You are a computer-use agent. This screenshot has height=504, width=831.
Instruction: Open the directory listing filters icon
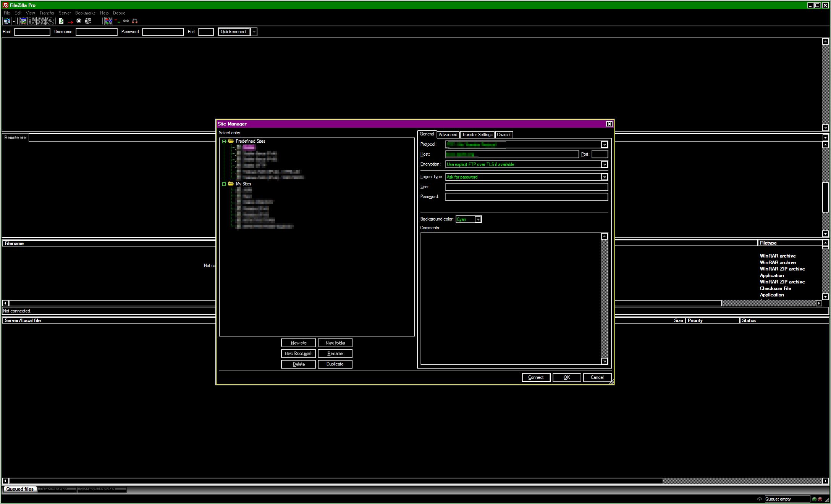[x=108, y=21]
